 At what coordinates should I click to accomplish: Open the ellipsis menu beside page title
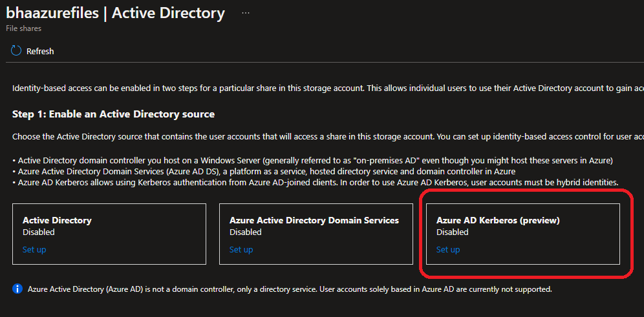(246, 13)
